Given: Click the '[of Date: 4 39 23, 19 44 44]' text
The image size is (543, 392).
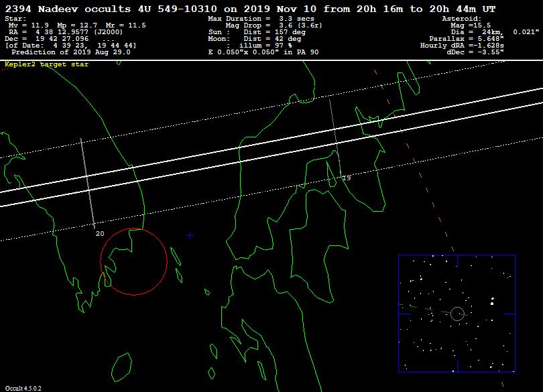Looking at the screenshot, I should point(70,46).
